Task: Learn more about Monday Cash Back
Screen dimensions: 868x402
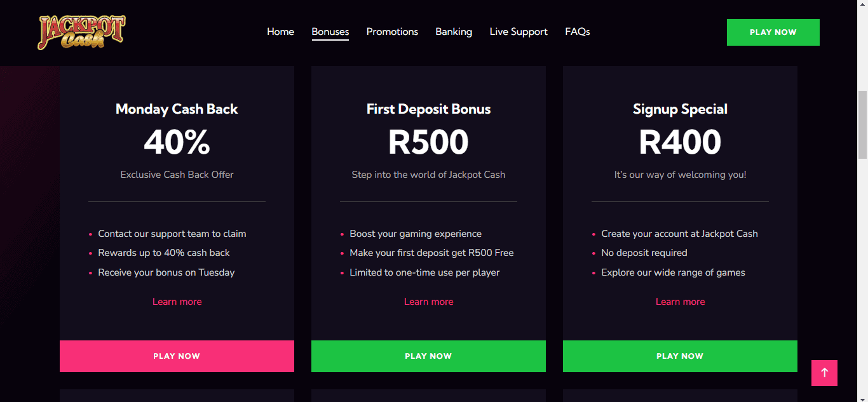Action: [177, 301]
